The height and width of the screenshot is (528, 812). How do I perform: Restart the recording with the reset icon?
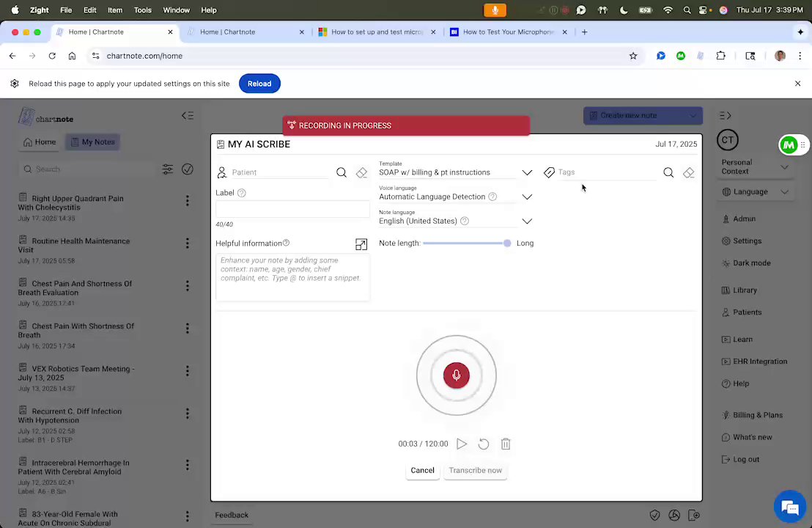(x=483, y=444)
